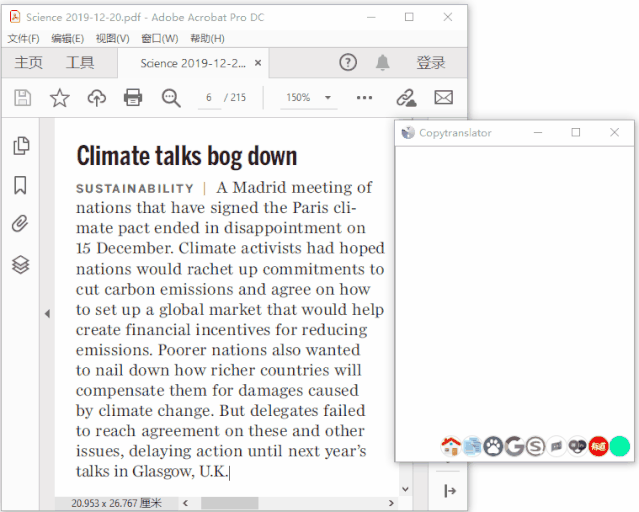Viewport: 639px width, 512px height.
Task: Send file by email envelope icon
Action: 443,98
